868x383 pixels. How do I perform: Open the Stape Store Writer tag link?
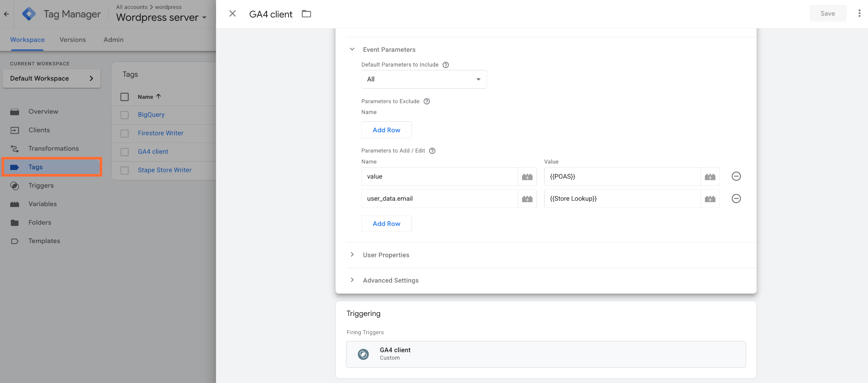pyautogui.click(x=164, y=170)
